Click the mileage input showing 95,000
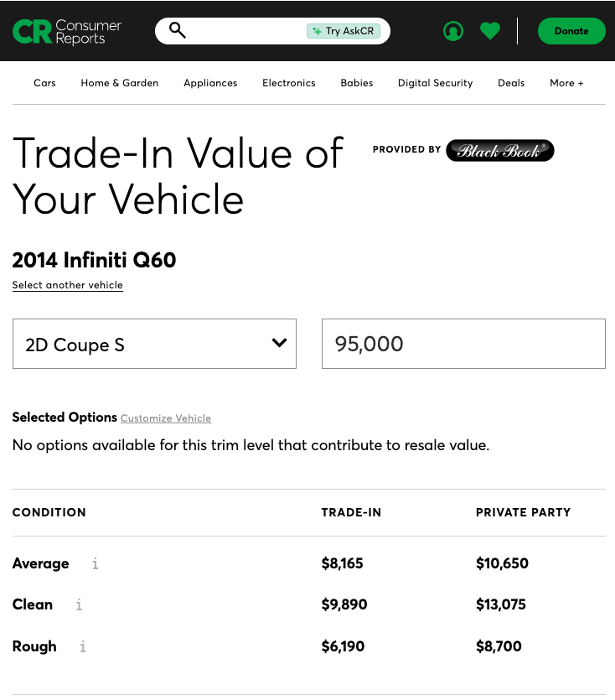 tap(463, 344)
